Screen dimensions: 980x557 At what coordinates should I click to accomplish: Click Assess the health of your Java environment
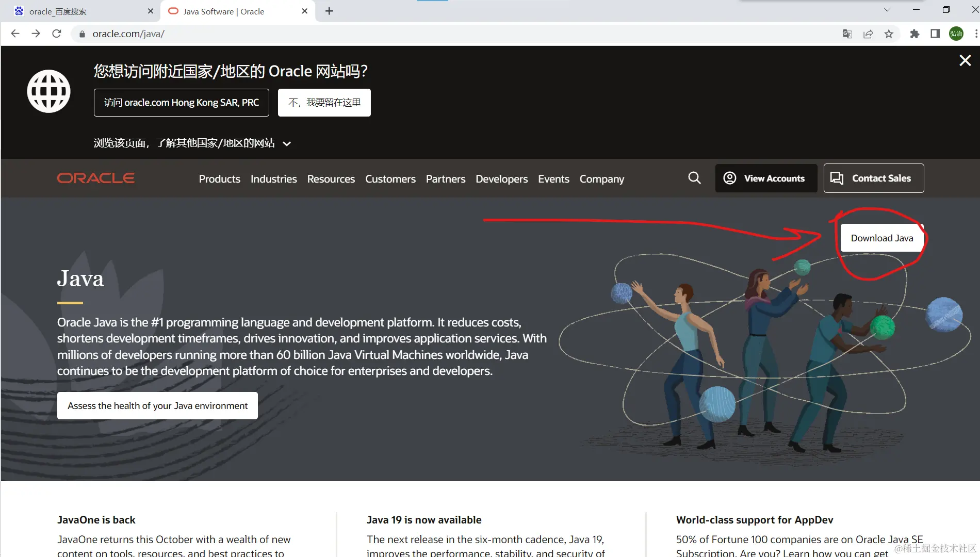pyautogui.click(x=157, y=406)
